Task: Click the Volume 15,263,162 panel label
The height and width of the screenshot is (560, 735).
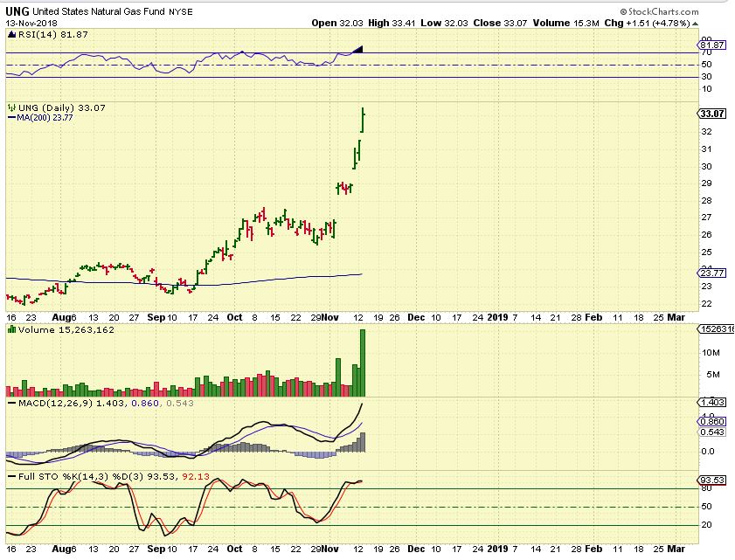Action: coord(66,330)
